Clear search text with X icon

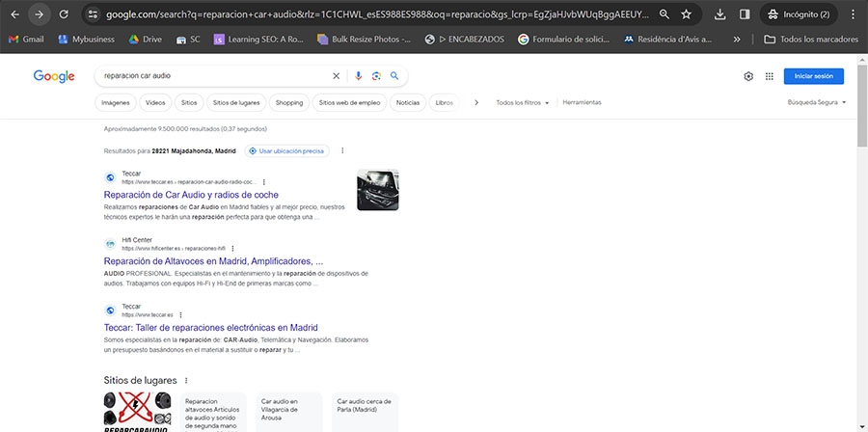[x=336, y=76]
